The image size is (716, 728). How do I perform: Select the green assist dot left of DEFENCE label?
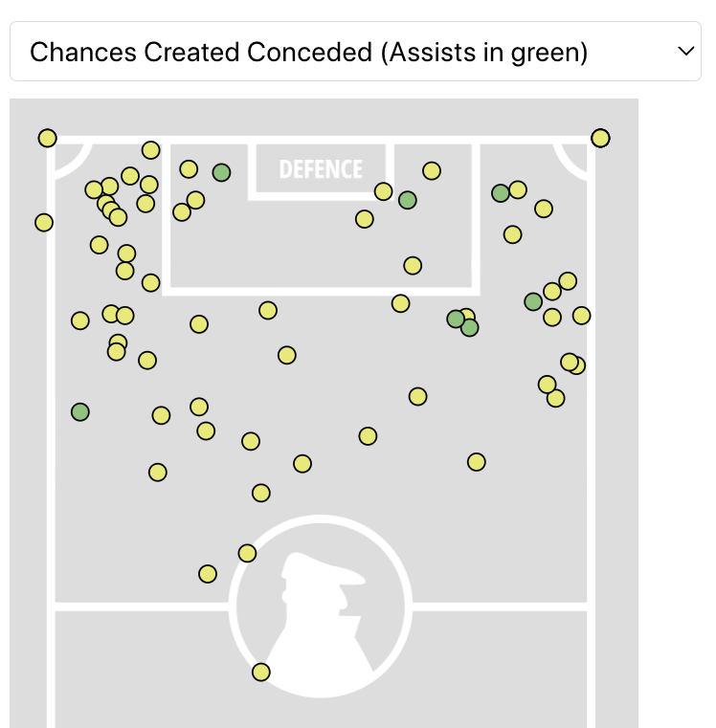[x=221, y=172]
